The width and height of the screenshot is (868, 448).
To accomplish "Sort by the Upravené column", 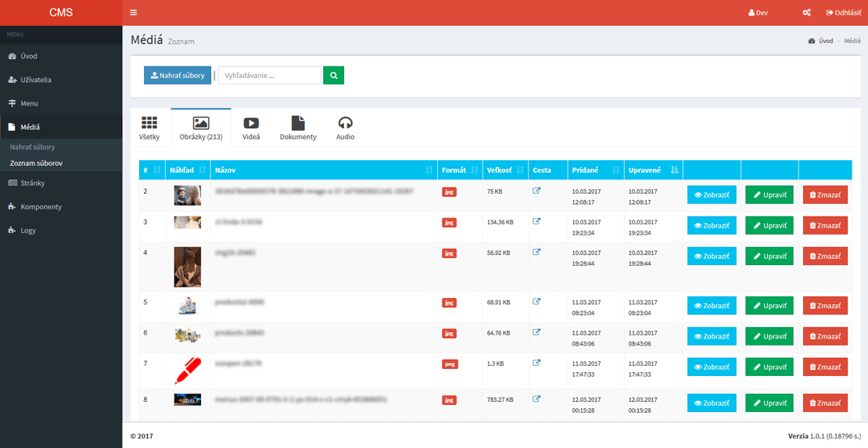I will point(653,170).
